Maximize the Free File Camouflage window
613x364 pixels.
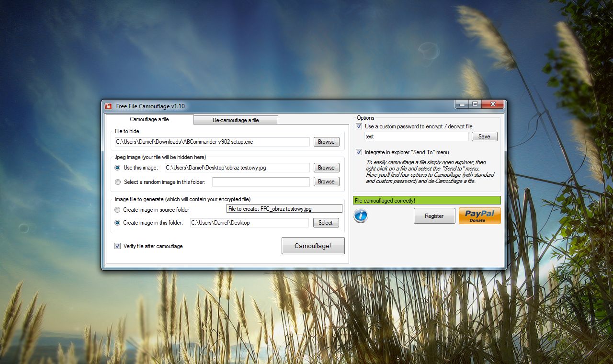click(x=475, y=104)
